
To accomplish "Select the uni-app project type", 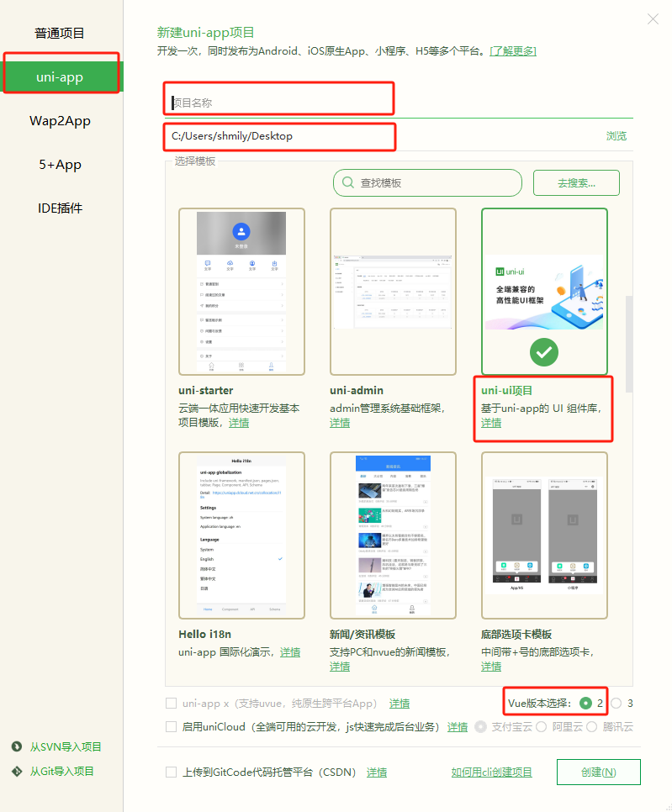I will point(60,77).
